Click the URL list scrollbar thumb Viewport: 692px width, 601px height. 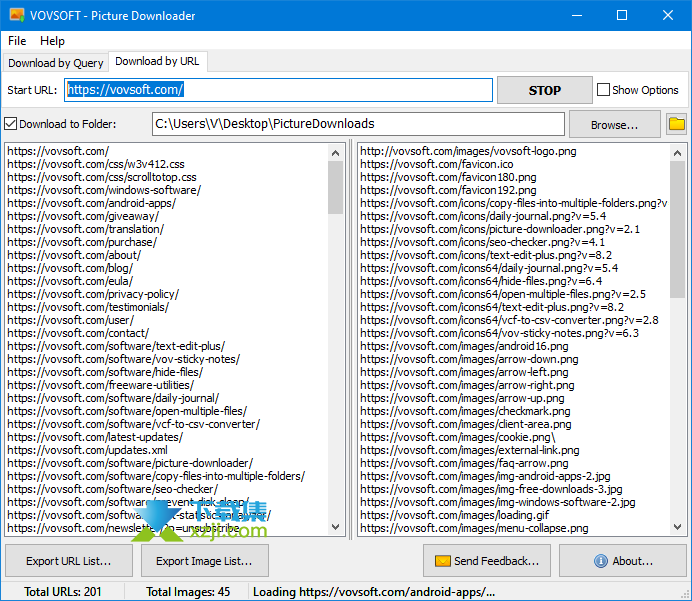[x=335, y=188]
